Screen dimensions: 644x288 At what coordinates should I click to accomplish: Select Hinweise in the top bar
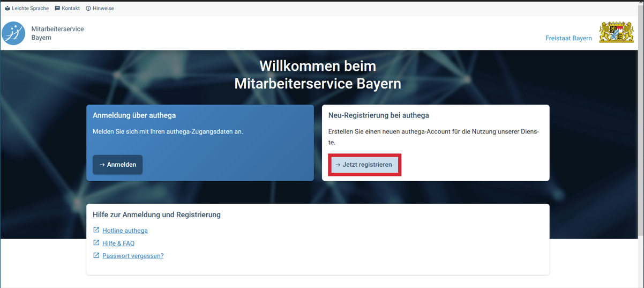pyautogui.click(x=103, y=9)
